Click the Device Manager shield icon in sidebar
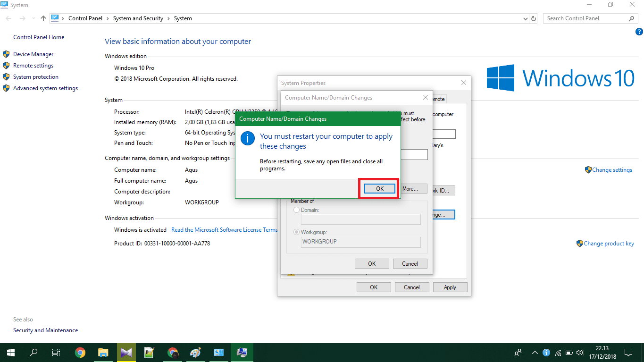Screen dimensions: 644x362 [x=6, y=54]
